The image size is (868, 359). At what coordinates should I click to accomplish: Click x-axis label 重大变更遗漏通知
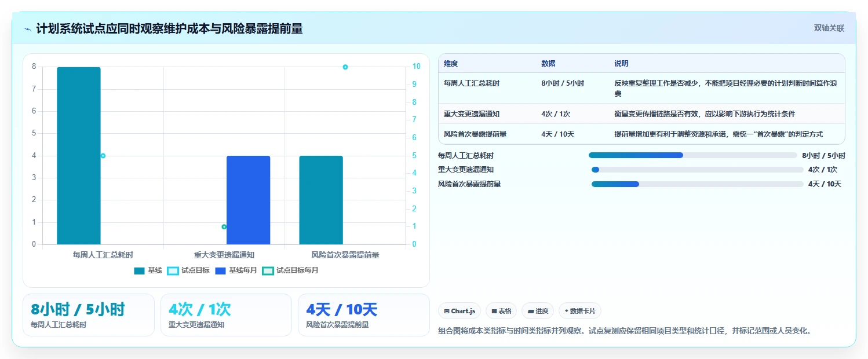[224, 255]
